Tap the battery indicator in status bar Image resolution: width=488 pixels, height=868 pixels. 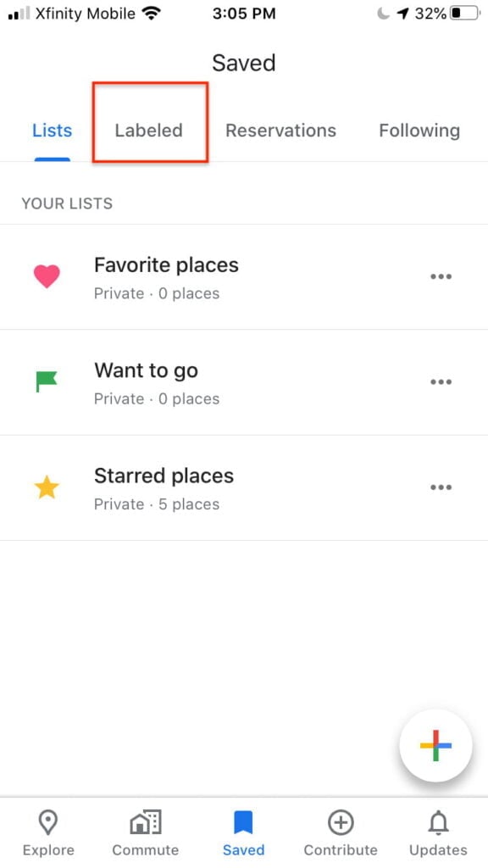(465, 14)
